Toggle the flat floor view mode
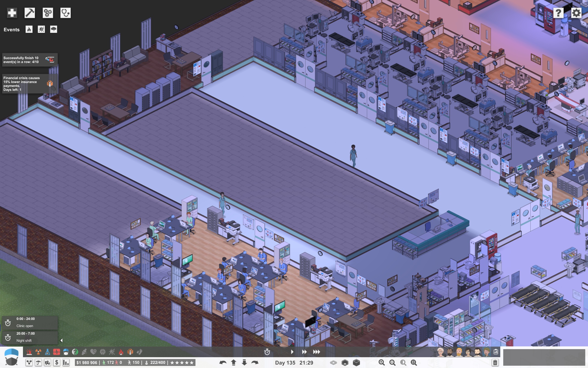 coord(333,363)
